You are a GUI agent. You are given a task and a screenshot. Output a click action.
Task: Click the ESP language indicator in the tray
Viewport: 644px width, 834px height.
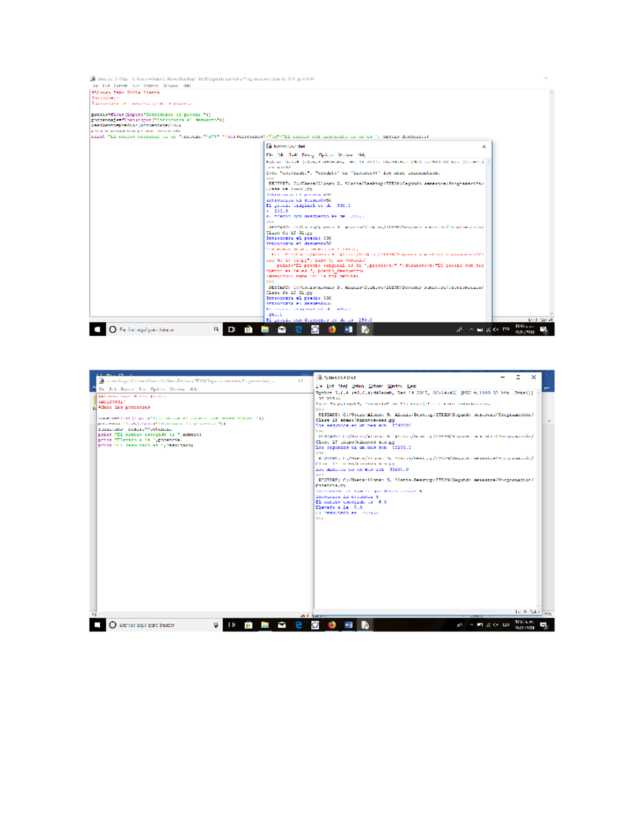pyautogui.click(x=506, y=329)
